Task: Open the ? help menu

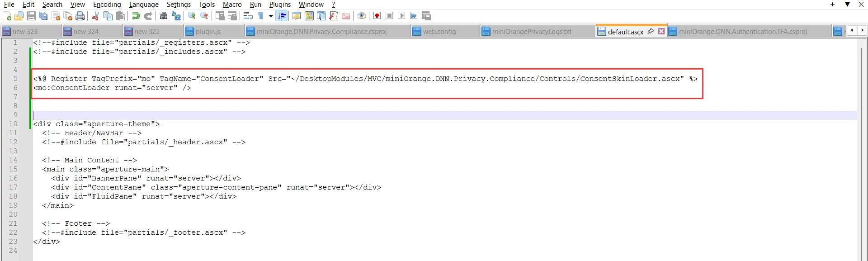Action: (333, 5)
